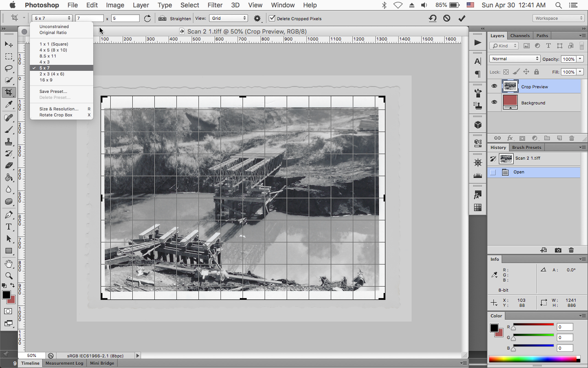Select the Hand tool
588x368 pixels.
[9, 264]
